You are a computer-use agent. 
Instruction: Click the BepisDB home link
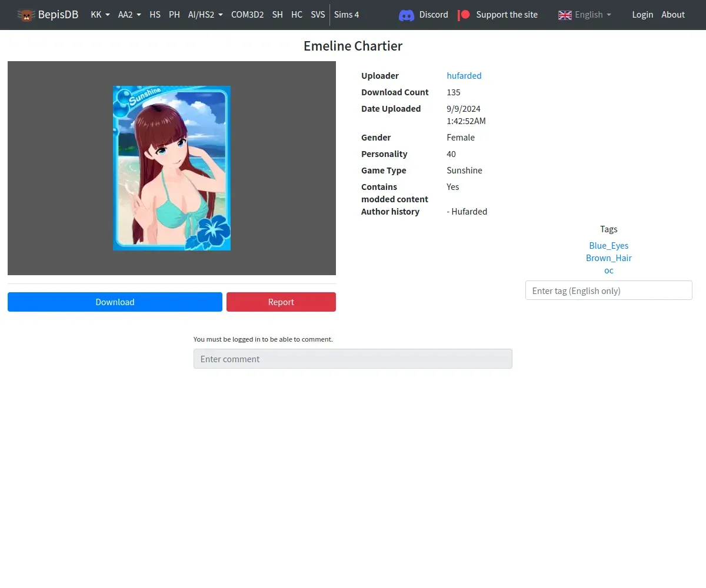[48, 15]
